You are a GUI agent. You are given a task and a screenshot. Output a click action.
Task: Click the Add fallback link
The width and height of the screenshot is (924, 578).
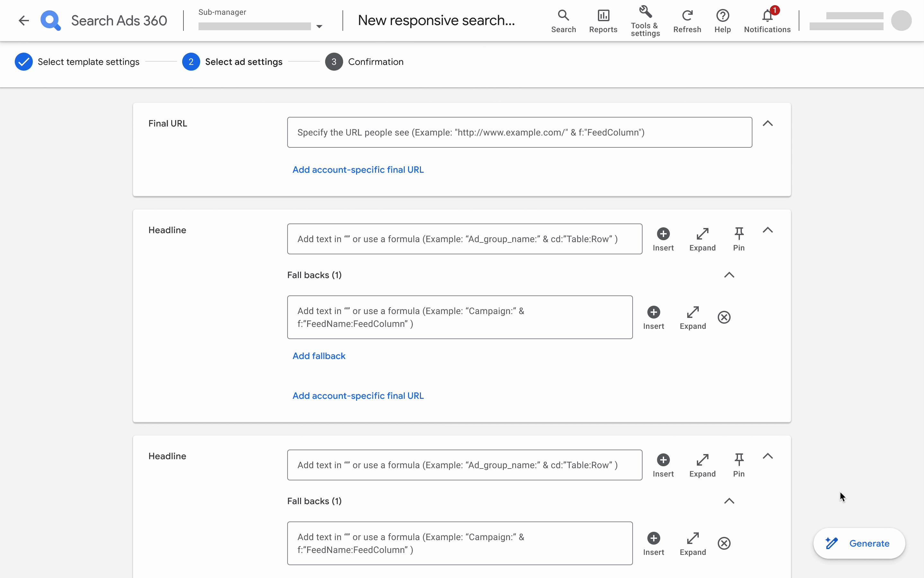tap(319, 356)
